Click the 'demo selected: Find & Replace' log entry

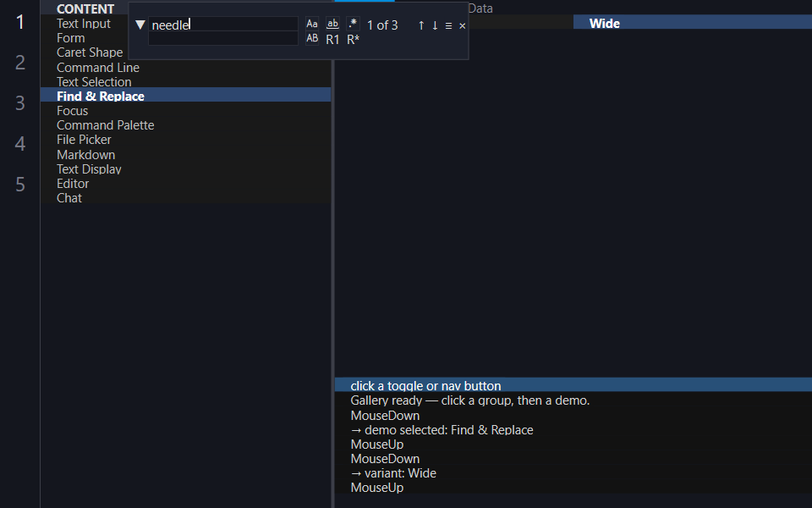coord(573,430)
